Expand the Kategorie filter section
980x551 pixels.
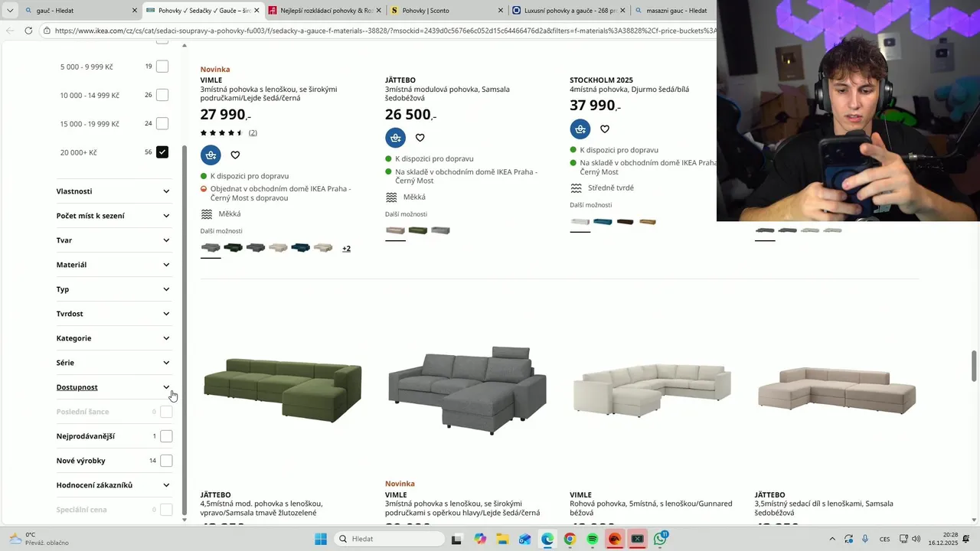[x=113, y=338]
